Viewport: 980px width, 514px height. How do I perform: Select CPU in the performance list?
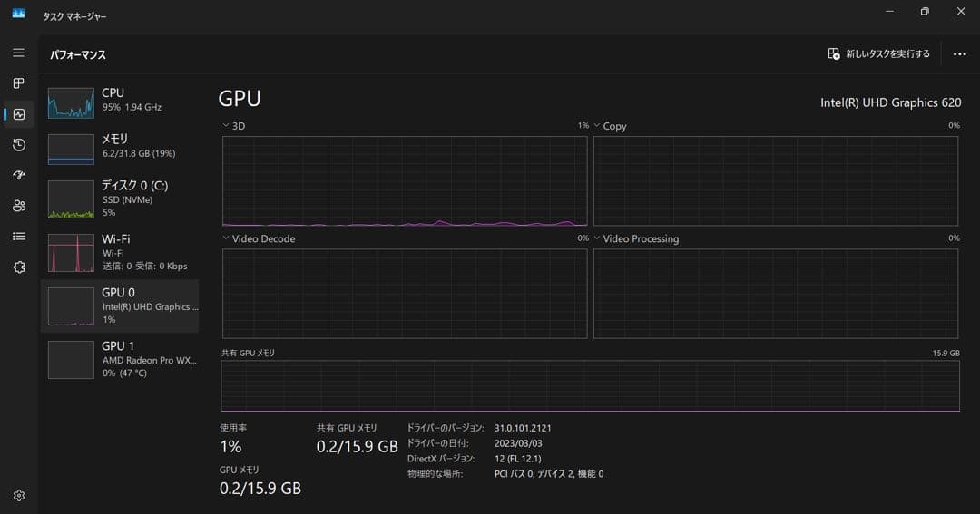pos(120,100)
